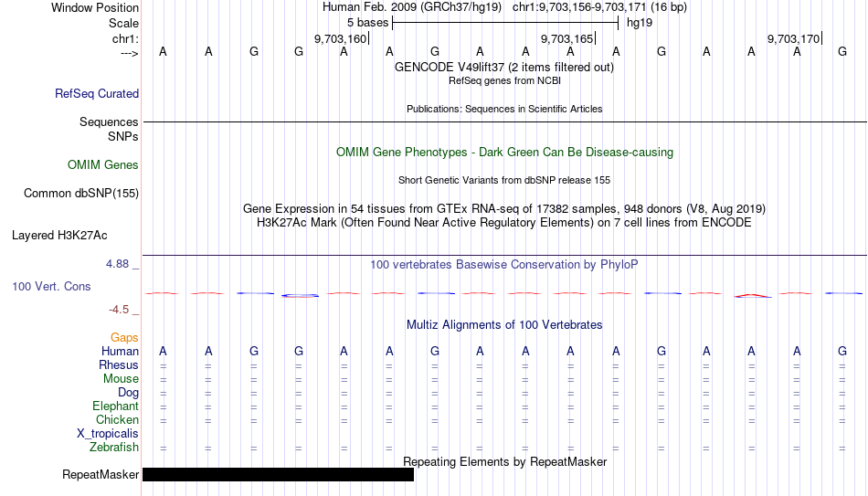Click the Common dbSNP(155) track label
The height and width of the screenshot is (496, 868).
[80, 194]
